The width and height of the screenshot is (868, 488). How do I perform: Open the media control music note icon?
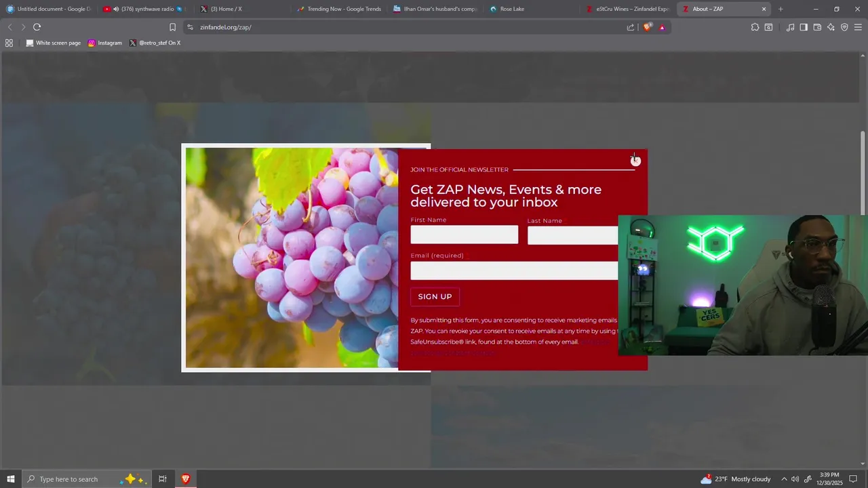[x=790, y=27]
